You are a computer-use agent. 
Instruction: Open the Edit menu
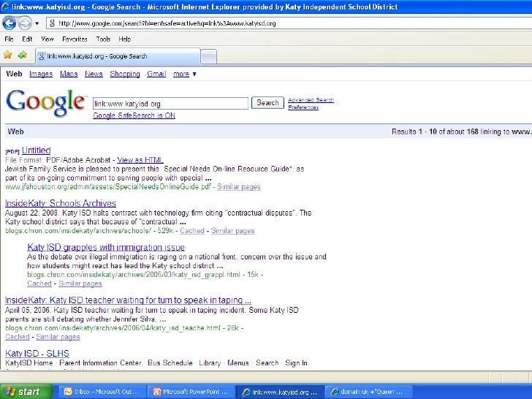pos(27,39)
